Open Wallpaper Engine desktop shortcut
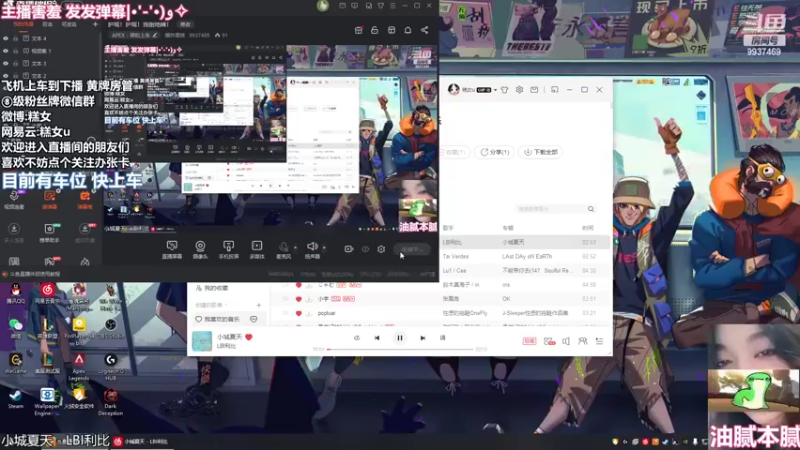The height and width of the screenshot is (450, 800). (47, 402)
